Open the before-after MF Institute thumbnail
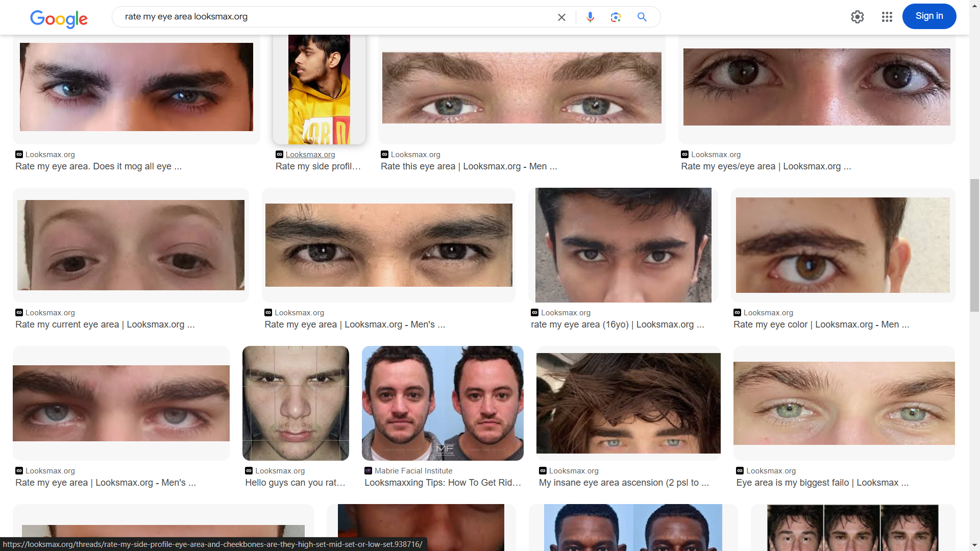 [443, 403]
